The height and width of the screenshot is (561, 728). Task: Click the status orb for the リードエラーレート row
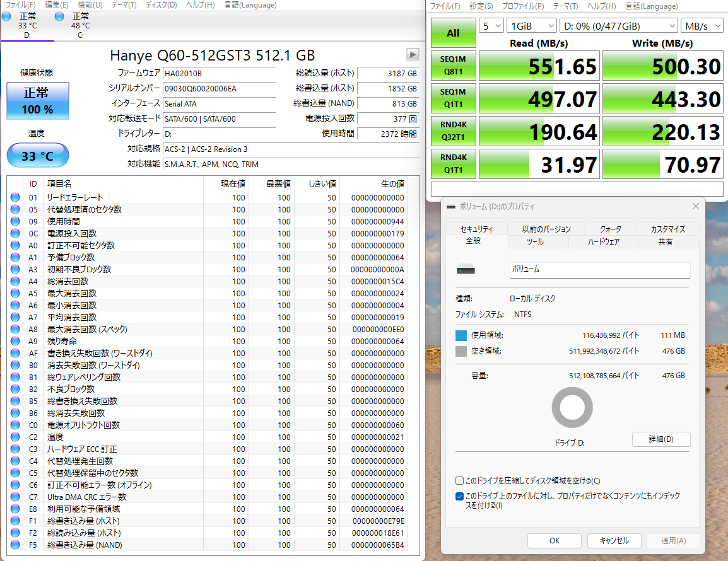tap(15, 197)
